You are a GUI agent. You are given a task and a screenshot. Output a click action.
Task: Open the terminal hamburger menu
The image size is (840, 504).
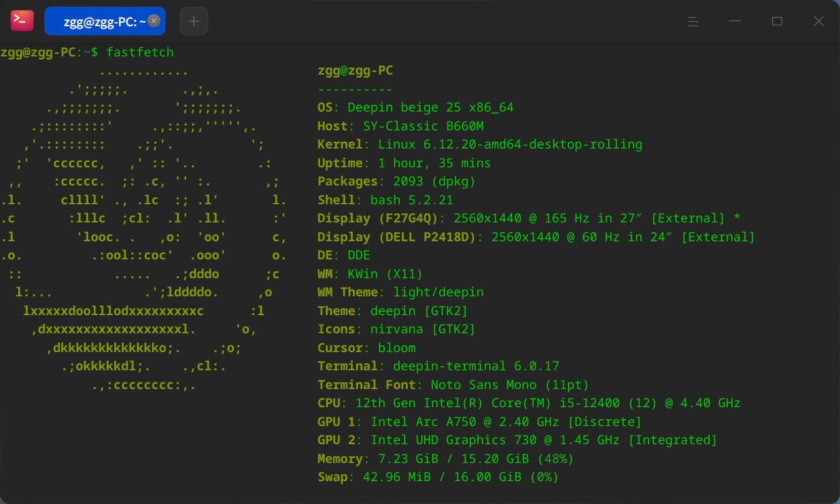[x=693, y=22]
